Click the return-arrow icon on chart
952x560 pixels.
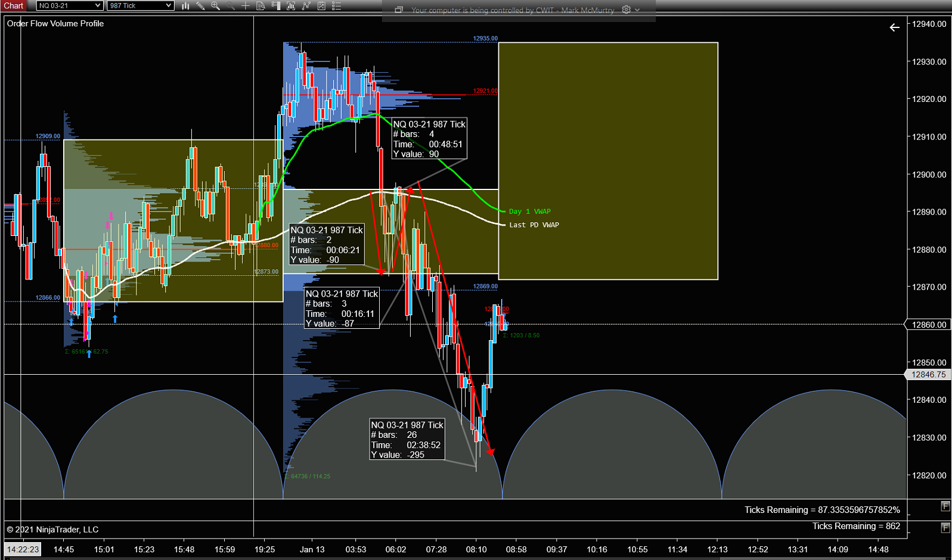tap(894, 27)
